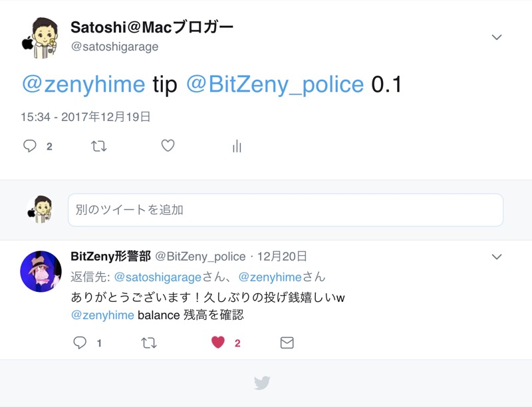This screenshot has width=532, height=407.
Task: Send direct message via envelope icon
Action: 287,342
